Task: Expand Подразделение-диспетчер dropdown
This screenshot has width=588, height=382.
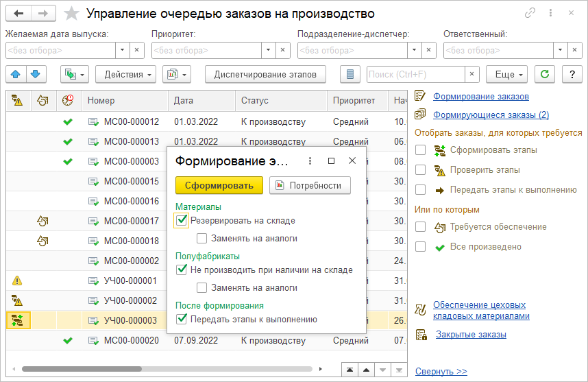Action: pos(414,50)
